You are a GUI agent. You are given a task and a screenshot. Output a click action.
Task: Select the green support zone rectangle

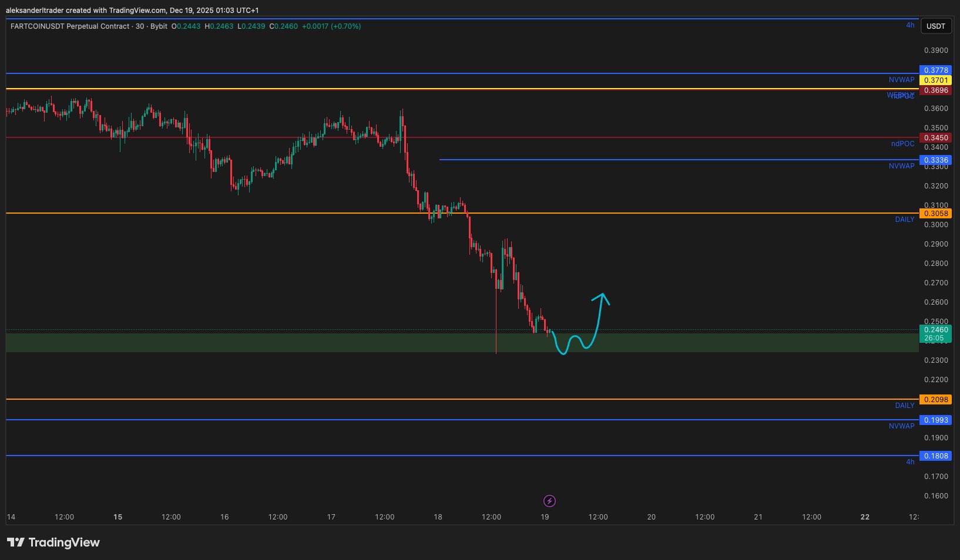[462, 342]
